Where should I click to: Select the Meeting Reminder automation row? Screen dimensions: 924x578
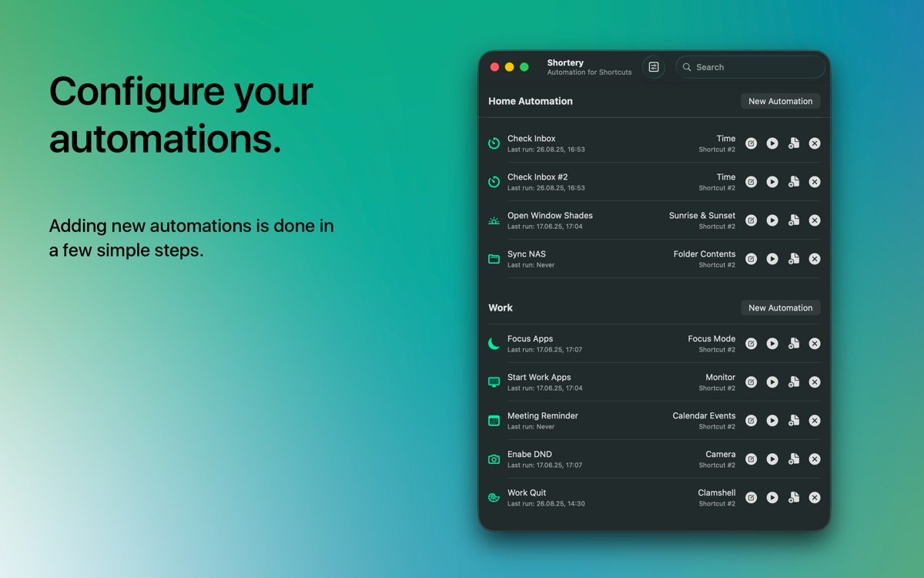pos(601,421)
